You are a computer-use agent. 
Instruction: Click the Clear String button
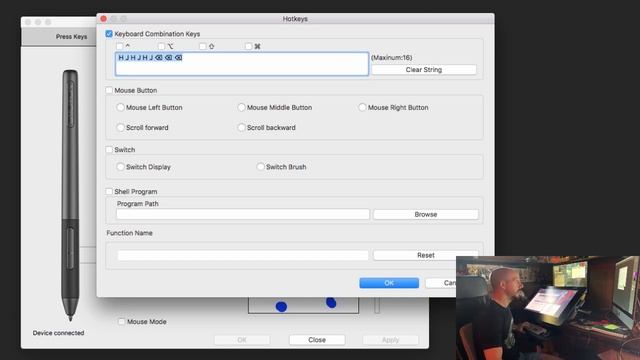424,70
